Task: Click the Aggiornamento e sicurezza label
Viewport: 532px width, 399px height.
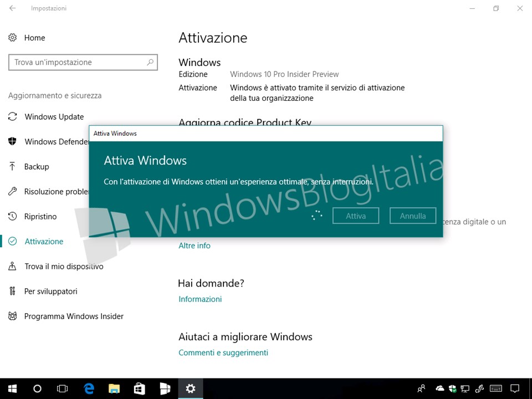Action: click(x=55, y=95)
